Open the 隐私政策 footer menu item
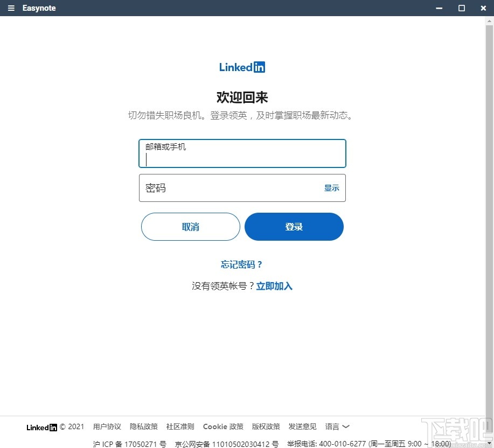Viewport: 494px width, 448px height. click(143, 426)
